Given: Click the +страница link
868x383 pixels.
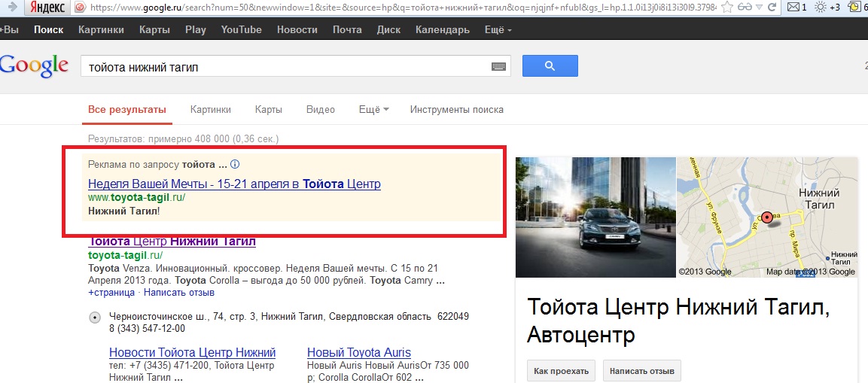Looking at the screenshot, I should click(111, 292).
